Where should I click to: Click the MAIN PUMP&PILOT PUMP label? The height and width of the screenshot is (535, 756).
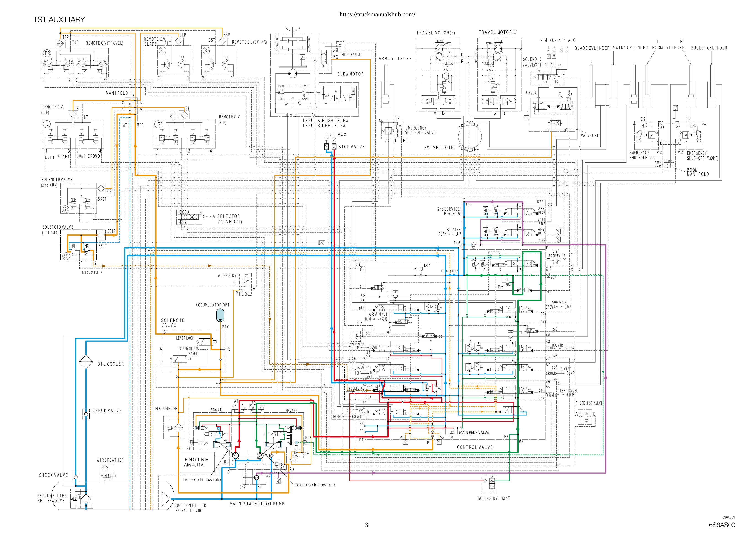[x=257, y=504]
